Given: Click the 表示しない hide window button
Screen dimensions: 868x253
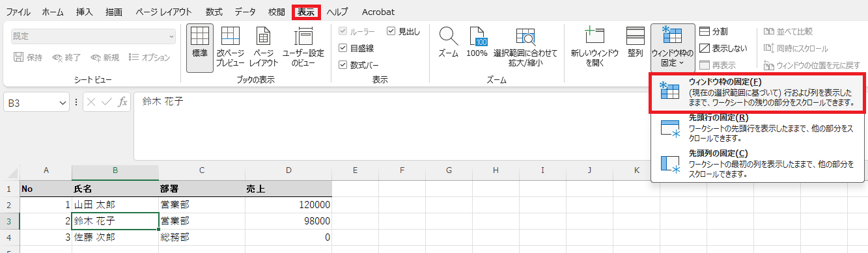Looking at the screenshot, I should [x=723, y=48].
